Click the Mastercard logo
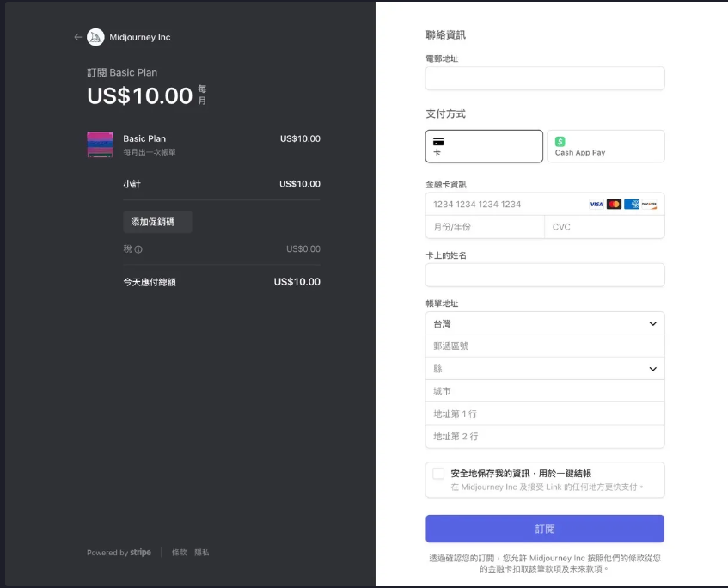This screenshot has height=588, width=728. [614, 205]
